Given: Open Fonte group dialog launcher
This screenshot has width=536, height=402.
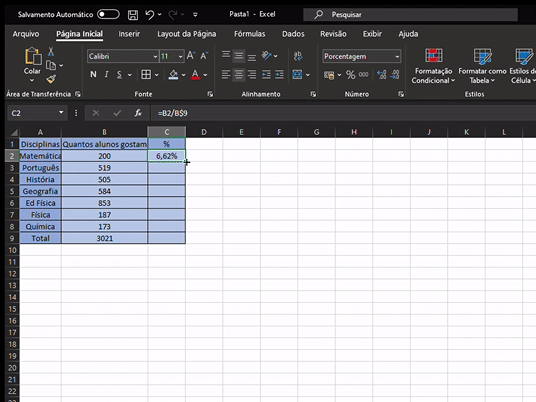Looking at the screenshot, I should 210,94.
